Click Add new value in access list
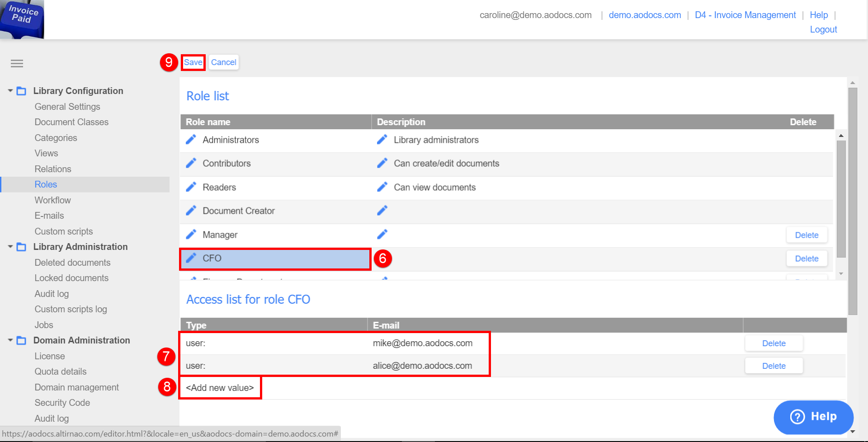The image size is (868, 442). pos(220,388)
